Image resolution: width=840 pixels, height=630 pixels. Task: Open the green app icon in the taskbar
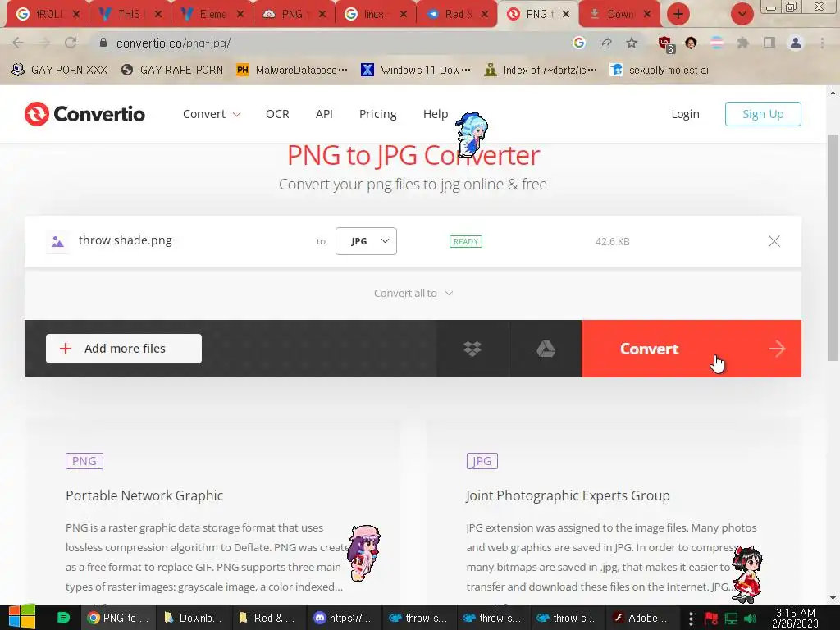pos(63,618)
